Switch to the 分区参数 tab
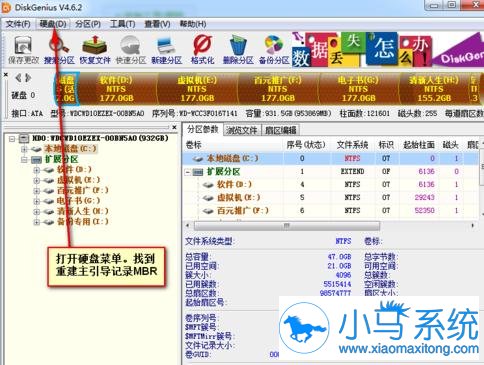This screenshot has height=365, width=484. [x=202, y=129]
